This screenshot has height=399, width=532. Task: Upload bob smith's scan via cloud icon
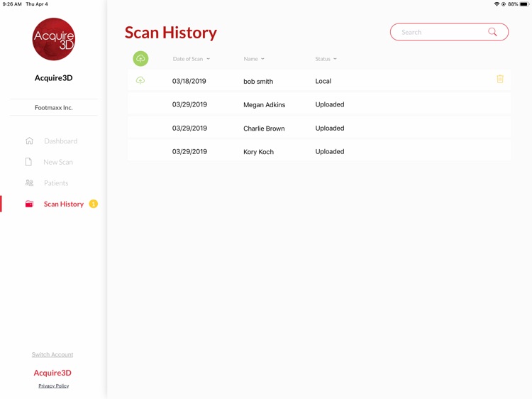point(140,80)
